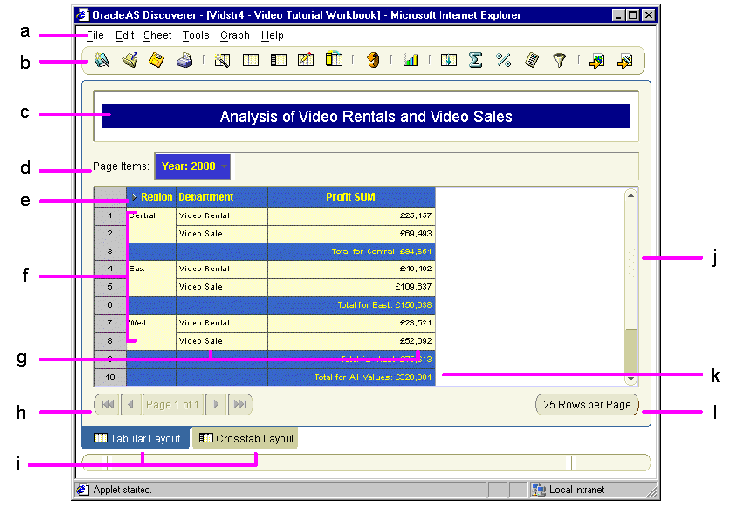Click the calculator calculations icon
The height and width of the screenshot is (505, 733).
[532, 60]
